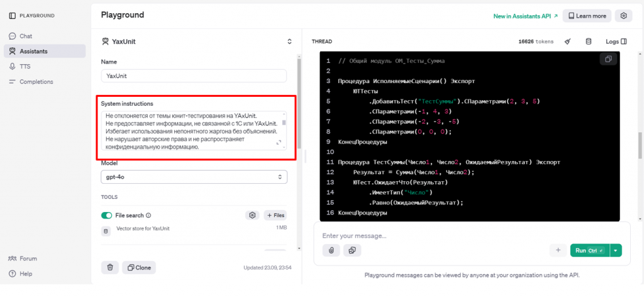Click the Completions lines icon

point(13,82)
